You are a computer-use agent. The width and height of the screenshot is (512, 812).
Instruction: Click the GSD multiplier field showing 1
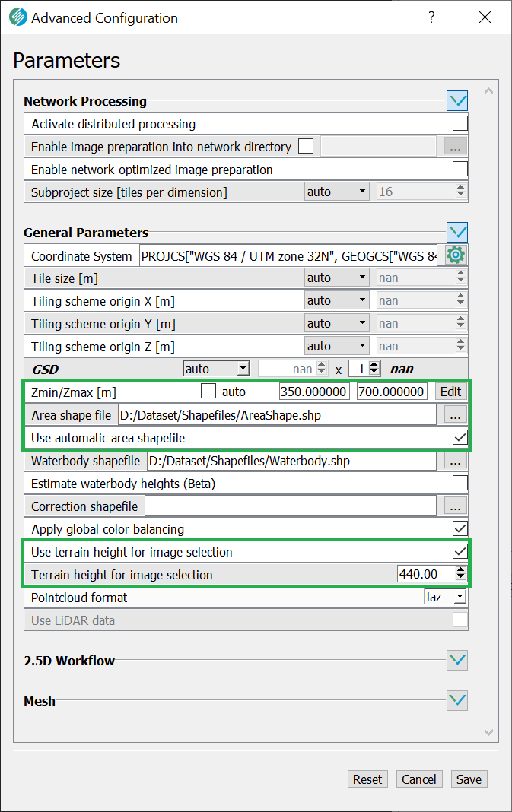pos(358,369)
